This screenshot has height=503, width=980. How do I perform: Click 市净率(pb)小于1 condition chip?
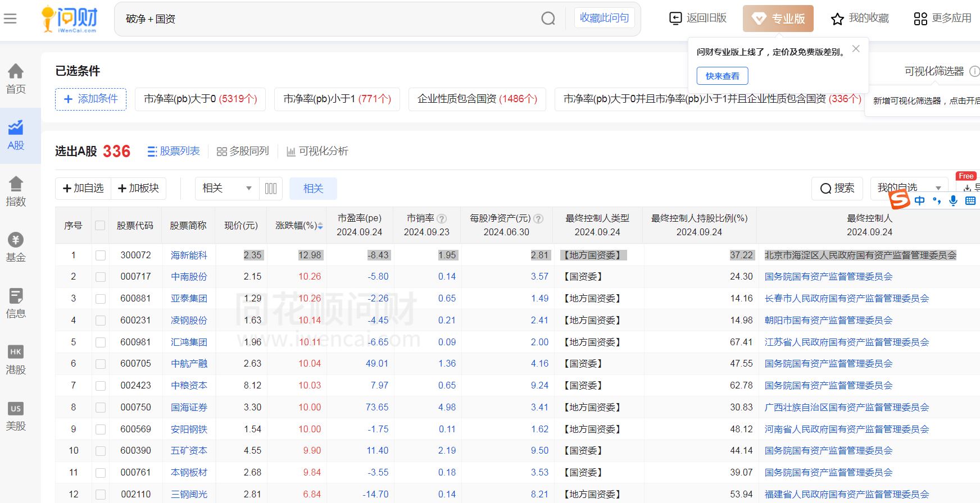337,99
